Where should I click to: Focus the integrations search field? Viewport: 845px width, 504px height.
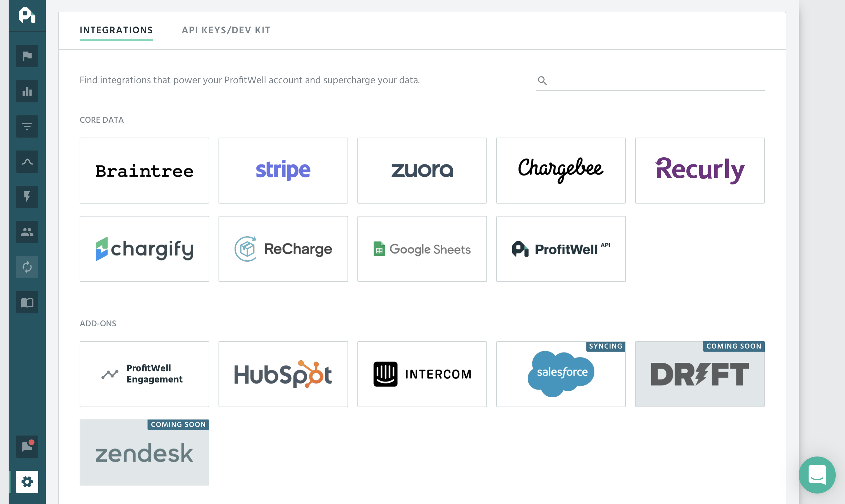coord(650,81)
